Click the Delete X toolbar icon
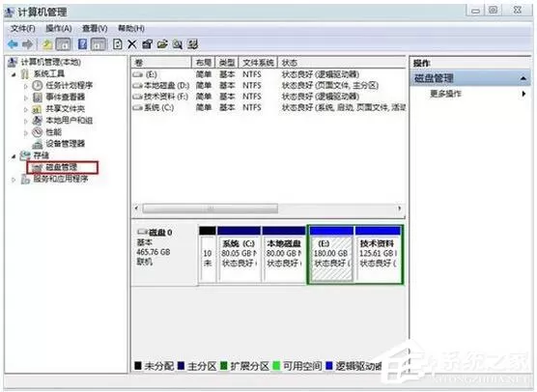 132,44
